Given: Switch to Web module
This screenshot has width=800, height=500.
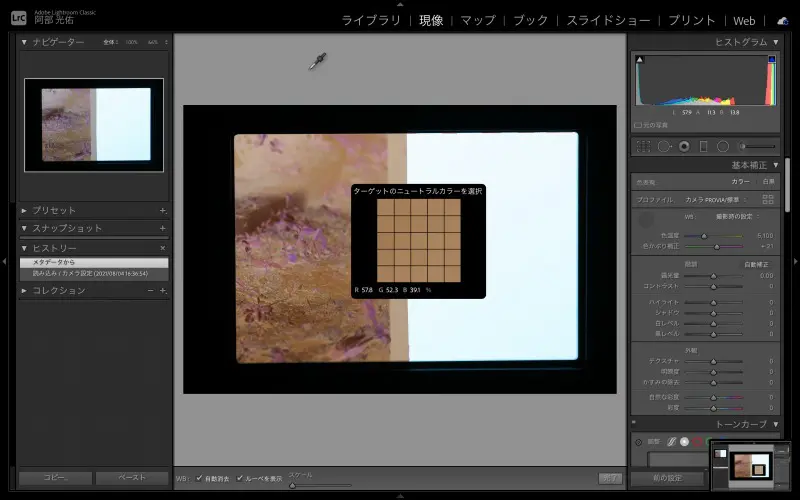Looking at the screenshot, I should point(744,21).
